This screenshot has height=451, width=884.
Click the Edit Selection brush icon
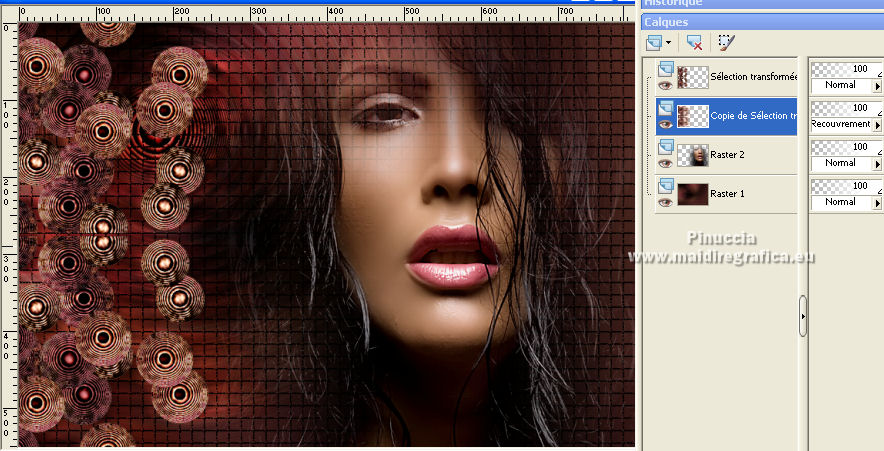pos(726,42)
